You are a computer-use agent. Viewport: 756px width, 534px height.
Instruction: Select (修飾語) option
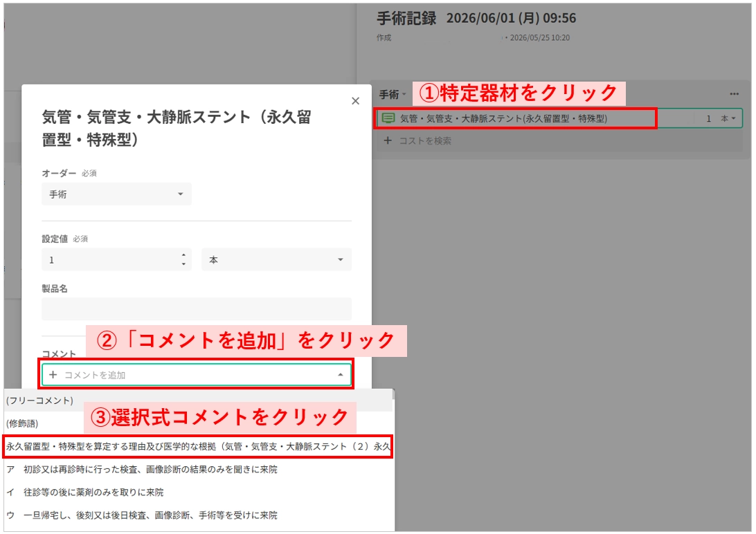(198, 423)
